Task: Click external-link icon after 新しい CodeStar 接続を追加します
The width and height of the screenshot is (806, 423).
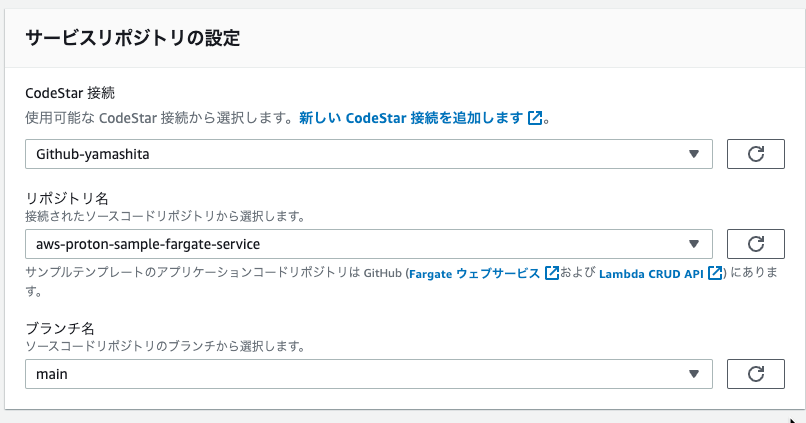Action: pyautogui.click(x=535, y=118)
